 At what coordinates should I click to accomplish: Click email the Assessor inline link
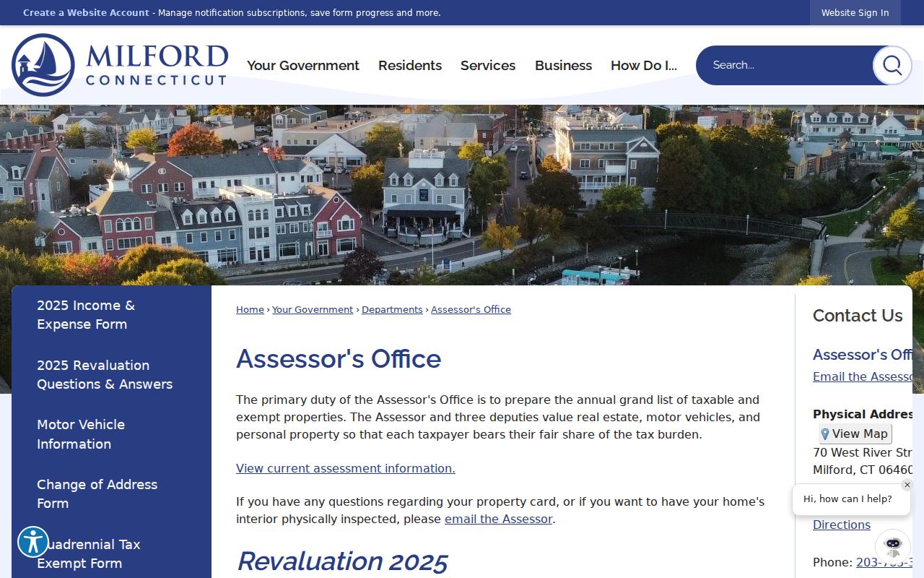498,519
